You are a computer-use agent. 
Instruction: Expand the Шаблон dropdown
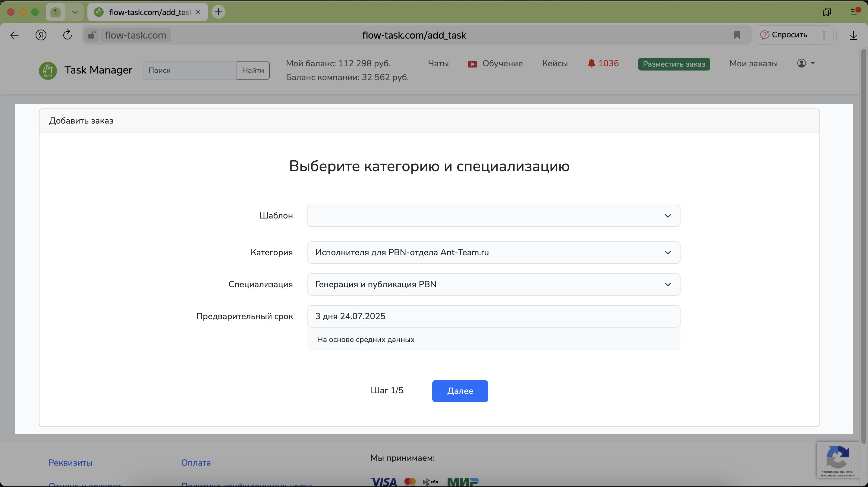pos(493,216)
